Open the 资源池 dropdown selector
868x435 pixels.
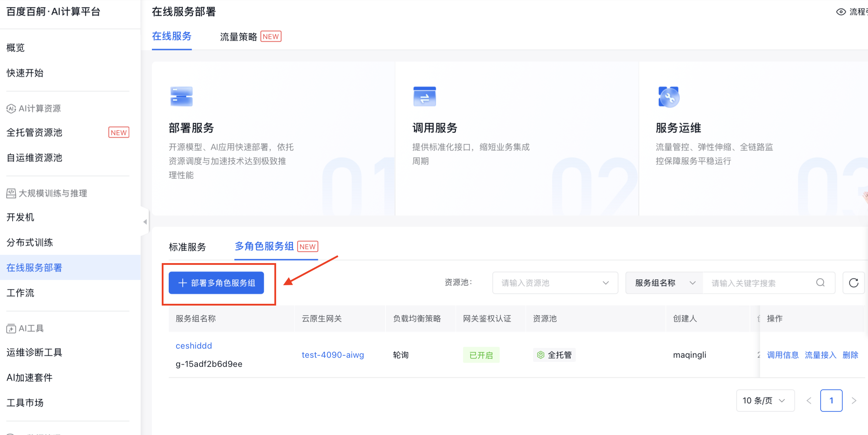coord(555,283)
